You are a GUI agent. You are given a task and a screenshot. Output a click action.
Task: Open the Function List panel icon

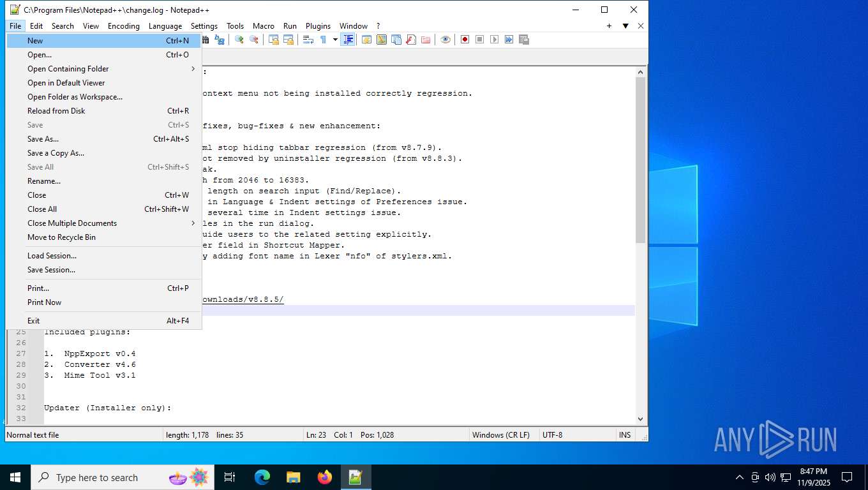click(411, 40)
